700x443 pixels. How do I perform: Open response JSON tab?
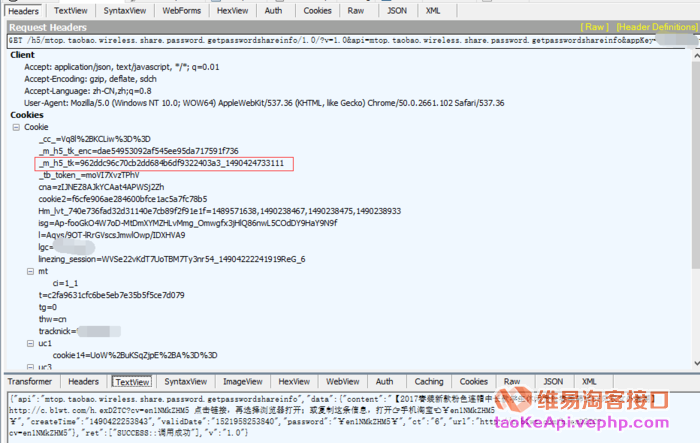point(553,381)
